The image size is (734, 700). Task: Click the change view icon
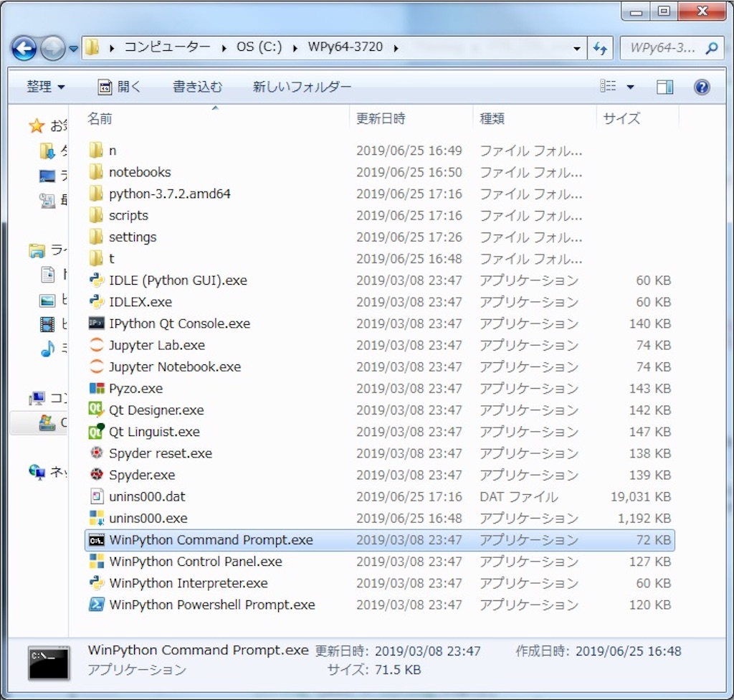[608, 86]
